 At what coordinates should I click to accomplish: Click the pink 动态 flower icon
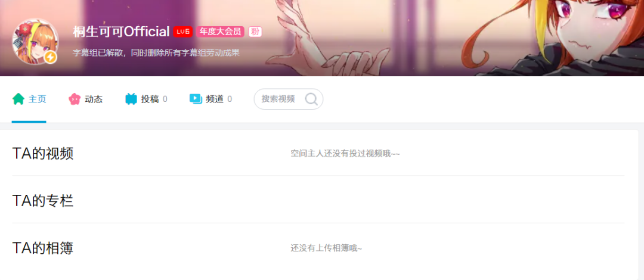(75, 99)
